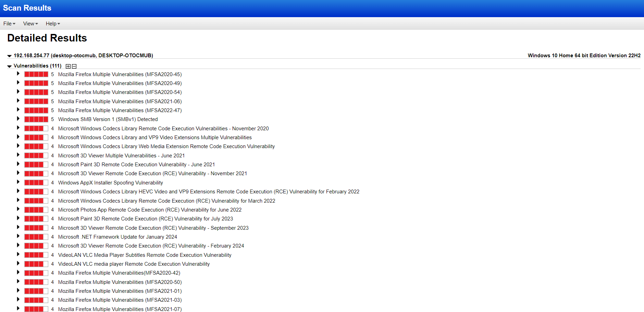Click the 'Scan Results' title text
The height and width of the screenshot is (312, 644).
pyautogui.click(x=27, y=8)
